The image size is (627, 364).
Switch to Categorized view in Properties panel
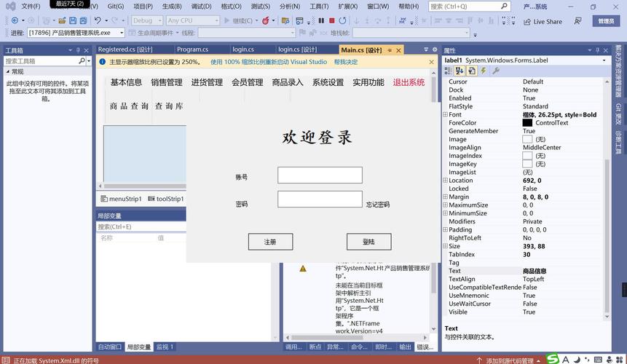448,71
